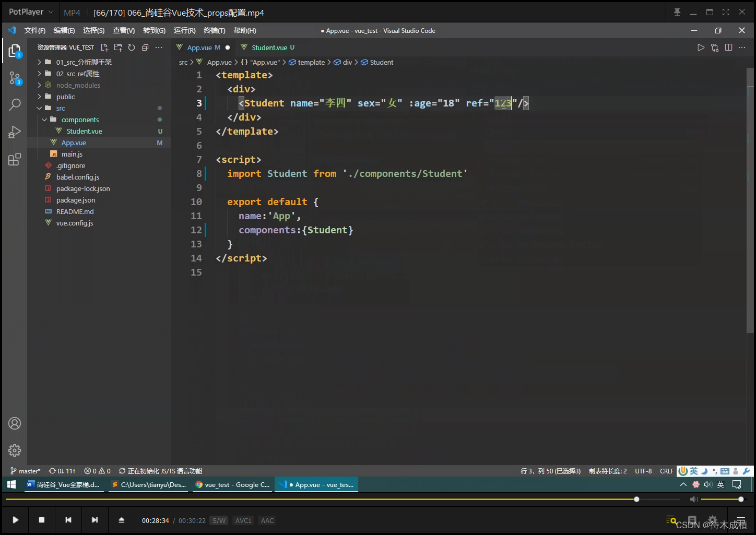
Task: Click 制表符长度: 2 indentation setting
Action: pyautogui.click(x=608, y=471)
